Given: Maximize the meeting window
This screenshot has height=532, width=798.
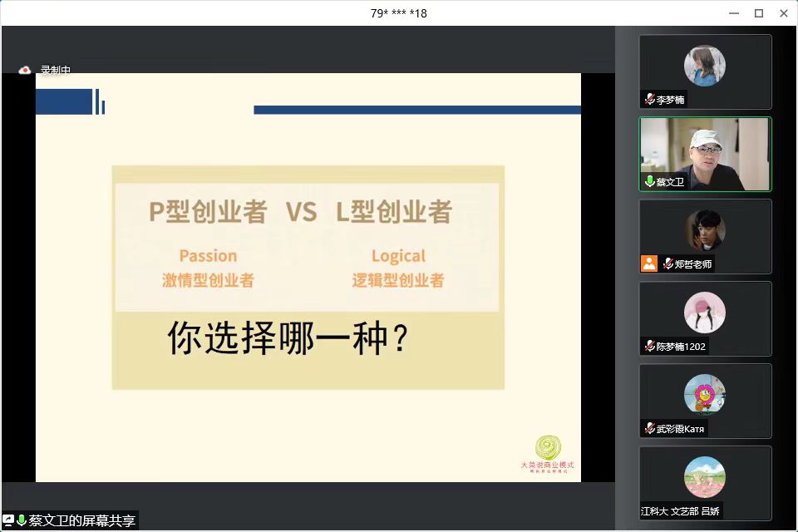Looking at the screenshot, I should (x=758, y=13).
